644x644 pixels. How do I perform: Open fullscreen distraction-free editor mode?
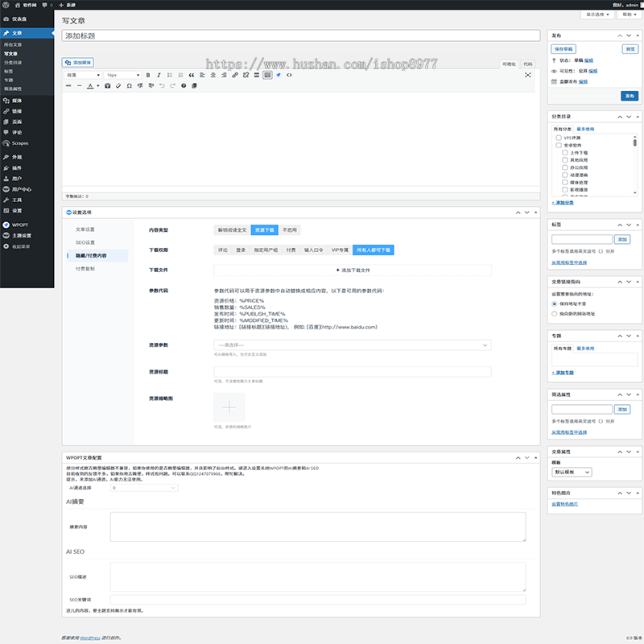tap(528, 75)
